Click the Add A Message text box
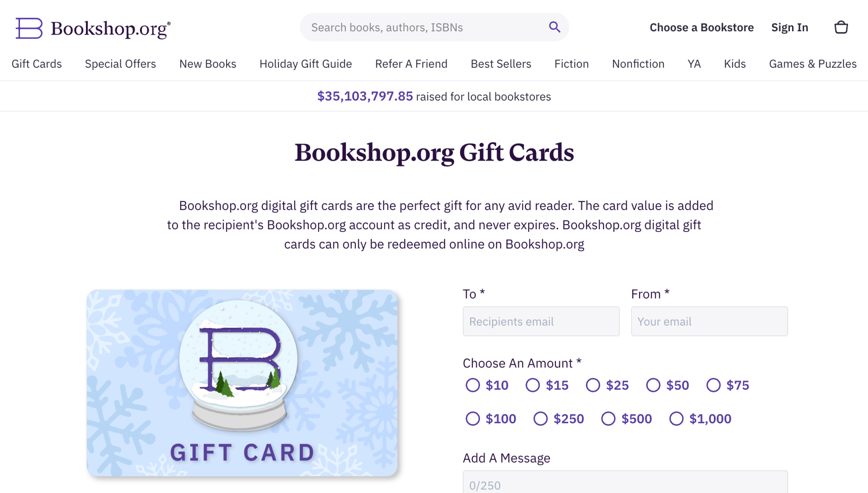The width and height of the screenshot is (868, 493). 625,482
